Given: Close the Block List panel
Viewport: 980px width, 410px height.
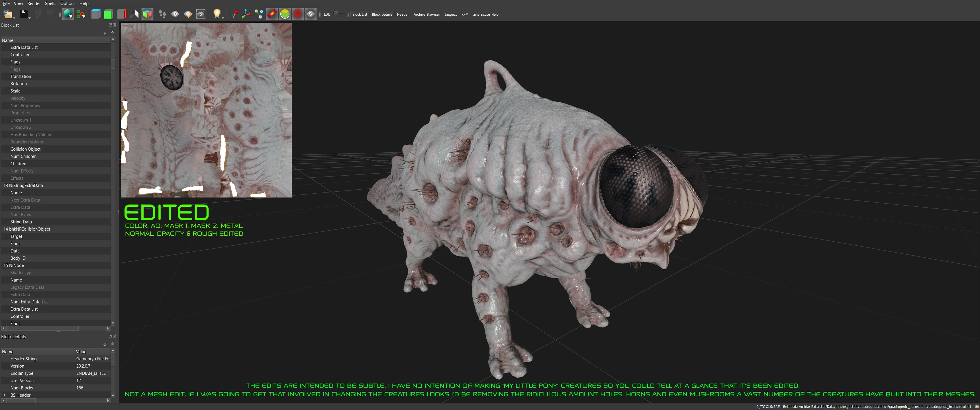Looking at the screenshot, I should pos(115,25).
